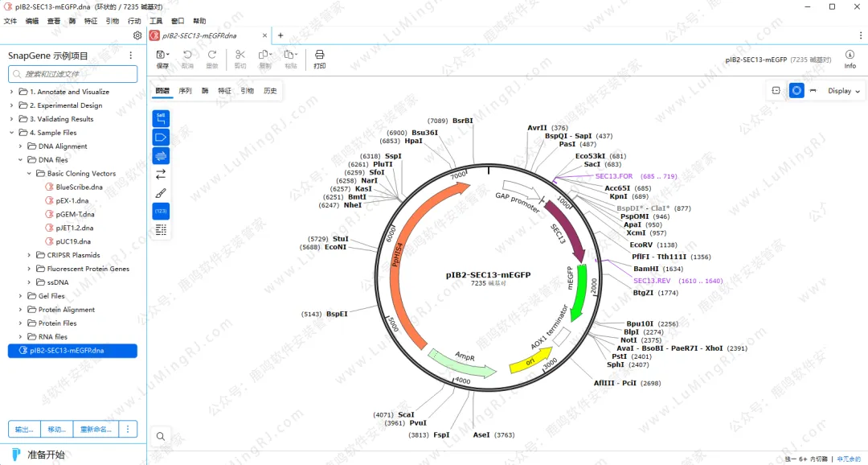Click the swap arrows icon in side toolbar
The height and width of the screenshot is (465, 868).
click(161, 174)
